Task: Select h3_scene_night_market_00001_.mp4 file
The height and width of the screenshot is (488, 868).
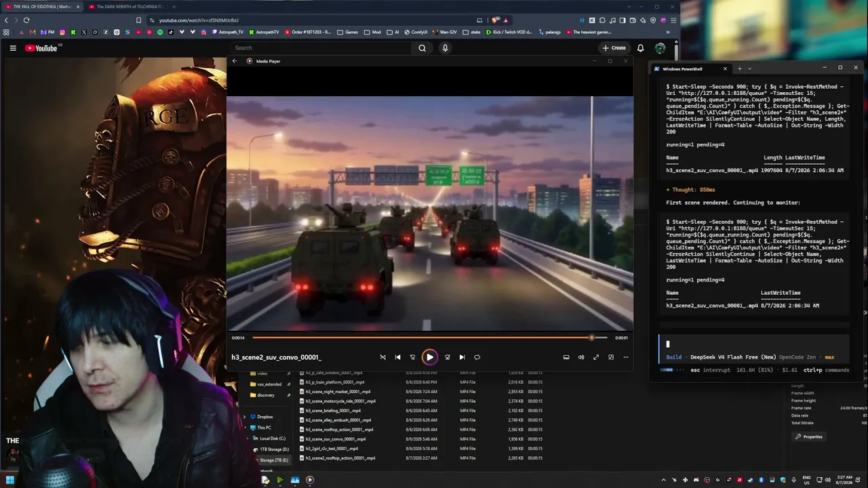Action: coord(338,392)
